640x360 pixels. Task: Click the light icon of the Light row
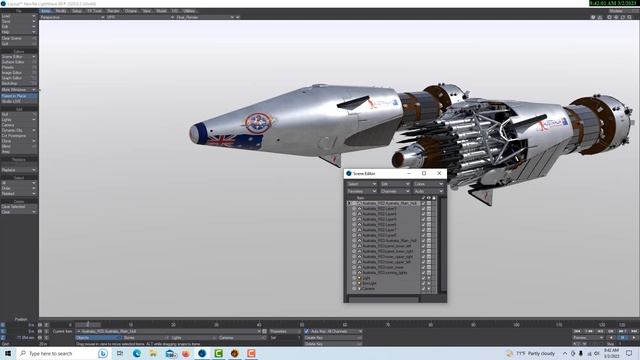[x=359, y=278]
